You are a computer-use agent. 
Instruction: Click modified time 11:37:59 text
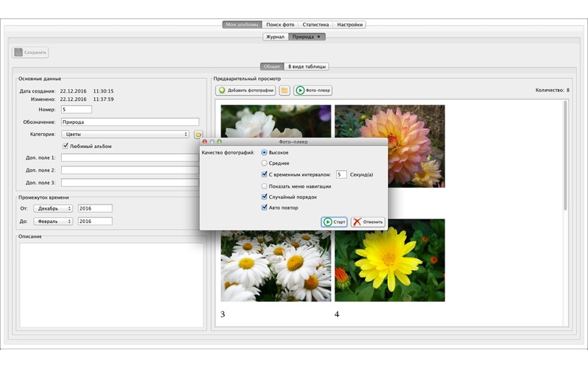[x=103, y=99]
